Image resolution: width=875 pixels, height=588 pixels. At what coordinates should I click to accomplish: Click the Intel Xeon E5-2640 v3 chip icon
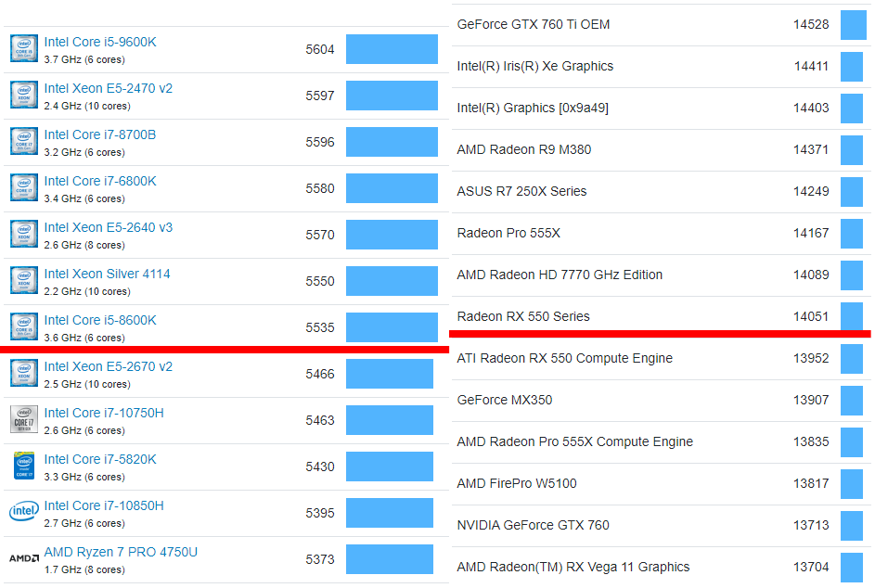(x=24, y=234)
